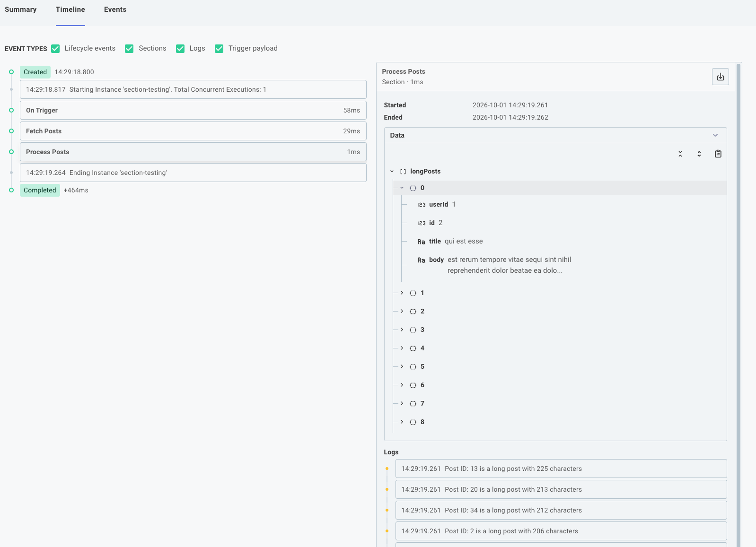Click the Completed lifecycle badge
The height and width of the screenshot is (547, 756).
tap(40, 190)
